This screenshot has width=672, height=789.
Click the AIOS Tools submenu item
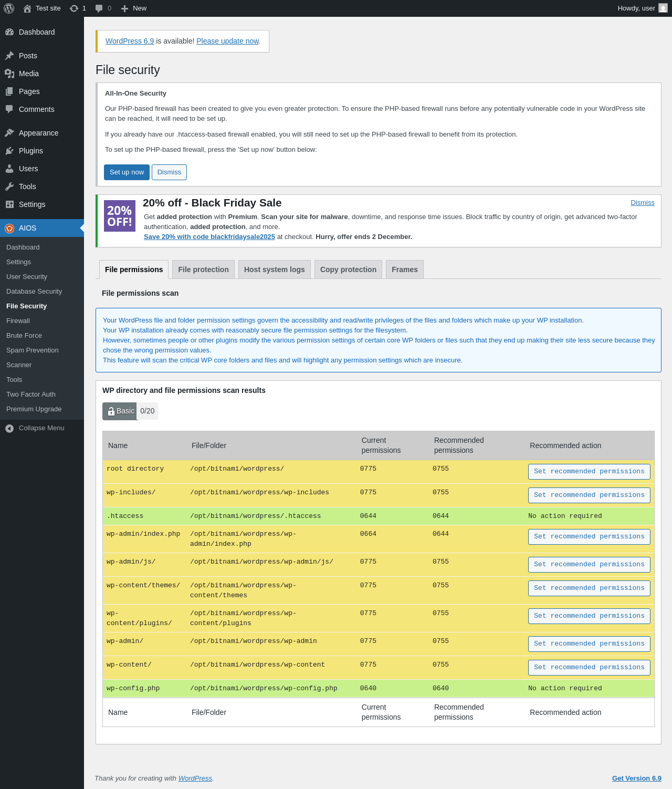14,380
